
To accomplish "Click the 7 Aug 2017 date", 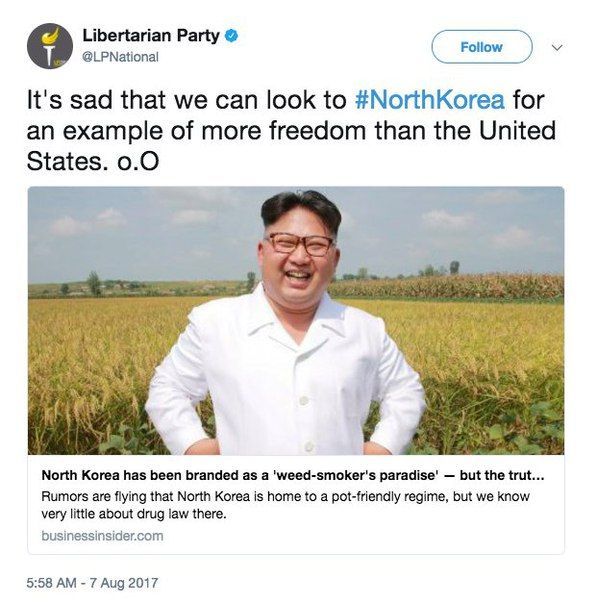I will point(124,582).
